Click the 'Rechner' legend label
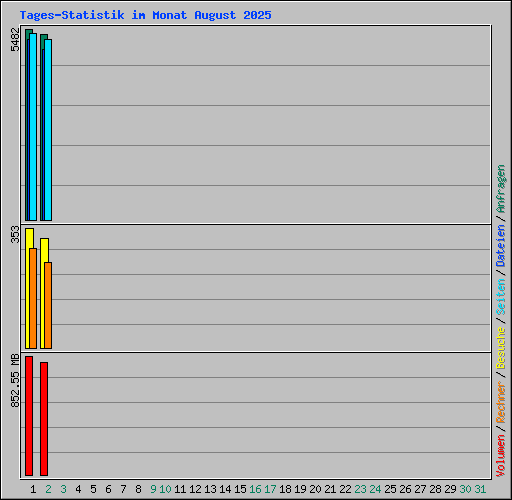The image size is (512, 500). click(501, 402)
